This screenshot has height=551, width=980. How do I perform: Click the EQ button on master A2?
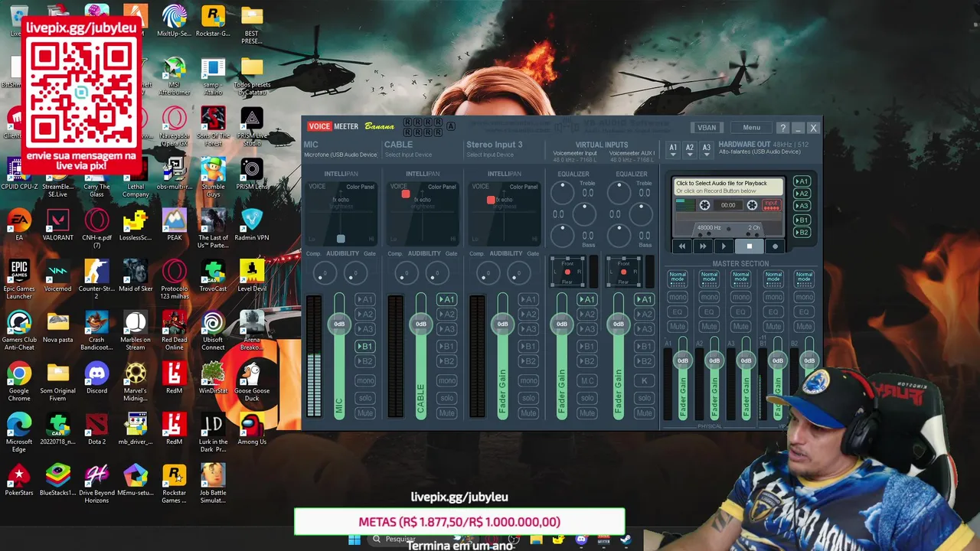[x=709, y=312]
